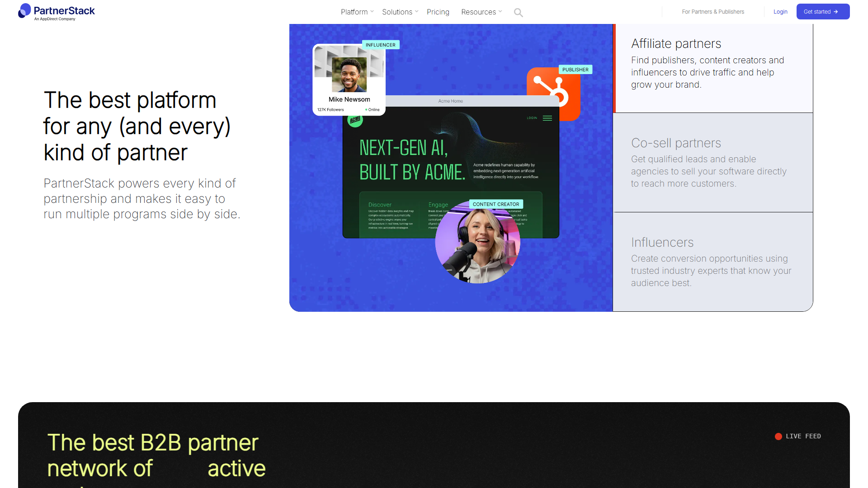
Task: Click the green ACME badge logo
Action: tap(355, 120)
